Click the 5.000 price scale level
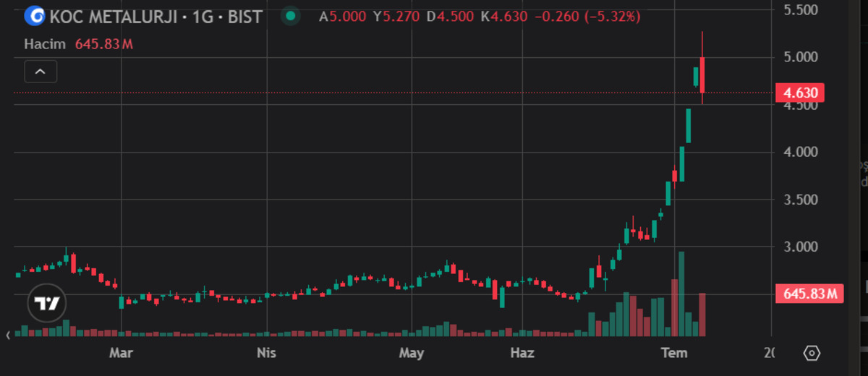This screenshot has height=376, width=868. (x=800, y=57)
